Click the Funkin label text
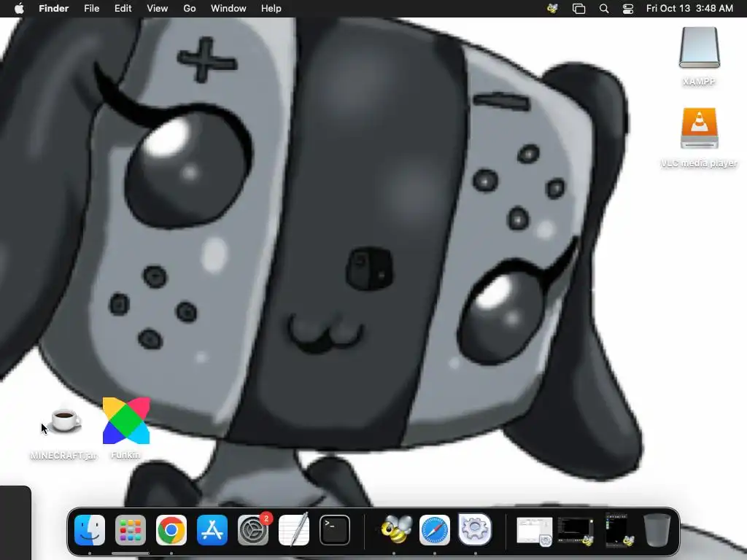747x560 pixels. click(x=125, y=455)
